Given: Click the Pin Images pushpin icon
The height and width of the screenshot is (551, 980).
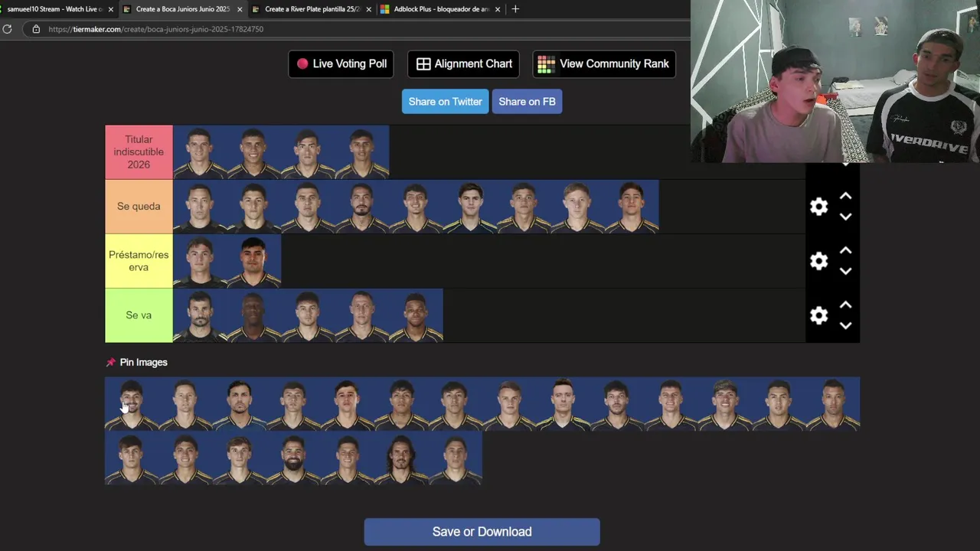Looking at the screenshot, I should [x=110, y=362].
